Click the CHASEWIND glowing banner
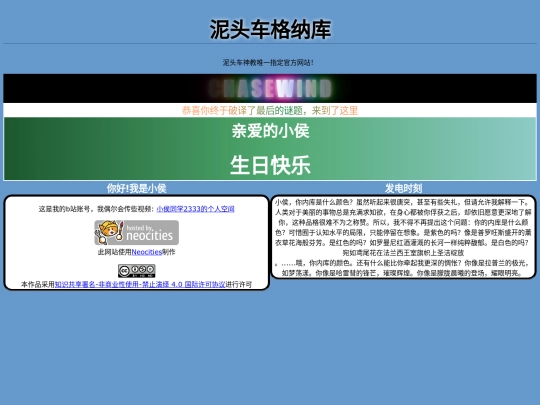The height and width of the screenshot is (405, 540). click(270, 88)
